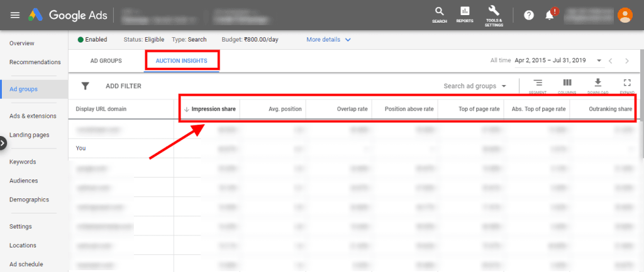Open Tools & Settings wrench
Viewport: 644px width, 272px height.
(494, 11)
